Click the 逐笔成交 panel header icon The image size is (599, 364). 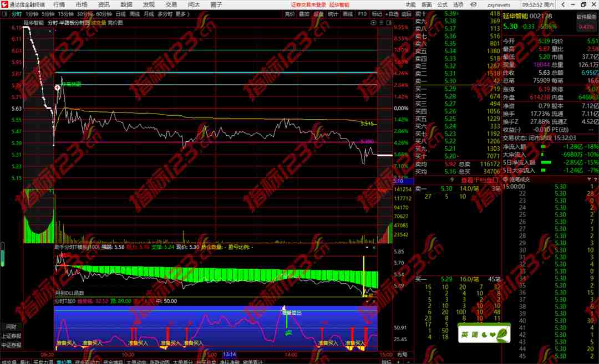point(505,180)
